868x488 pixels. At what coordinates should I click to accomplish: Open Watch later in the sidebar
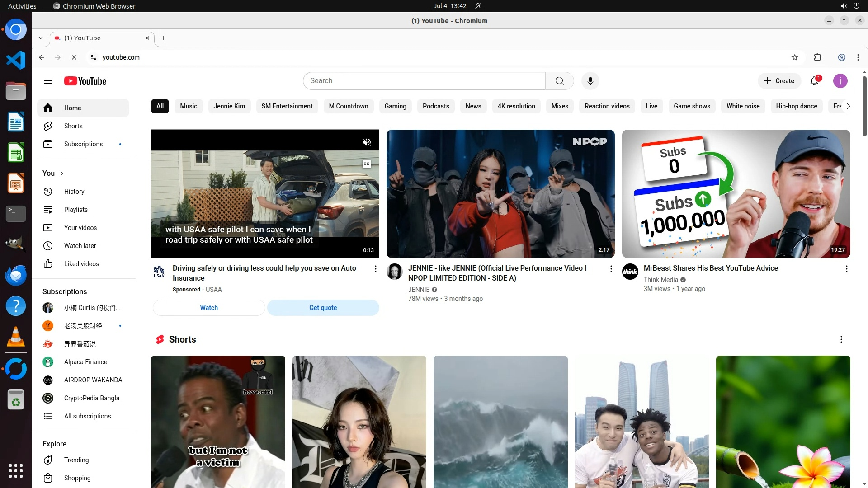point(80,246)
